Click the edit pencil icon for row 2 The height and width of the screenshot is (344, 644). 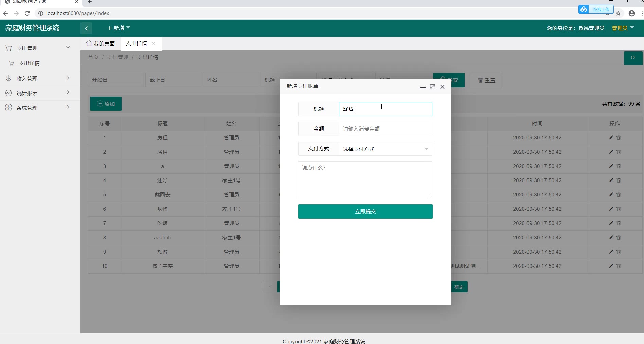coord(611,152)
